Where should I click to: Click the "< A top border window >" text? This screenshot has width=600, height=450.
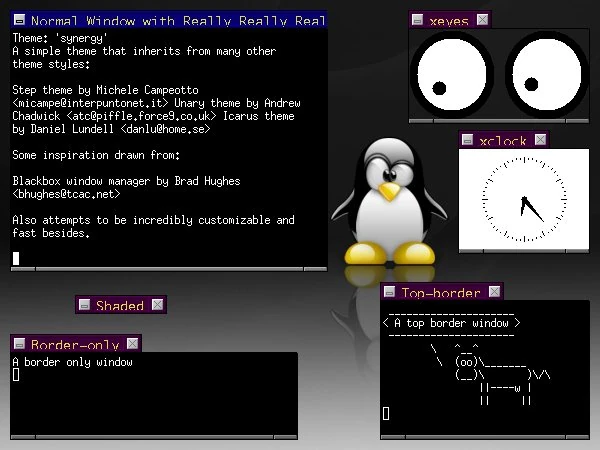(452, 323)
